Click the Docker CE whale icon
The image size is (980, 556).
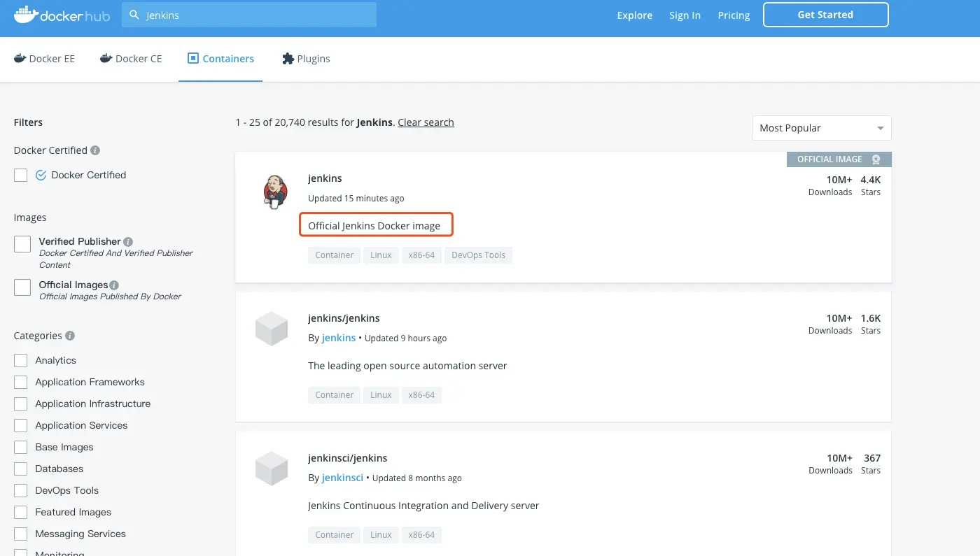click(106, 58)
